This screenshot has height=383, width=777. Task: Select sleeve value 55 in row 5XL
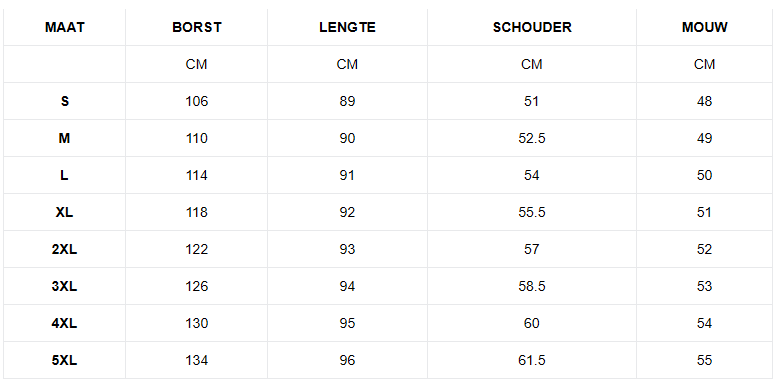tap(704, 360)
